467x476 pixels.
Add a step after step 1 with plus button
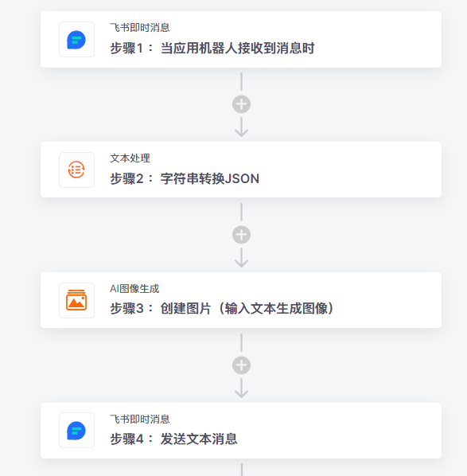(x=242, y=104)
